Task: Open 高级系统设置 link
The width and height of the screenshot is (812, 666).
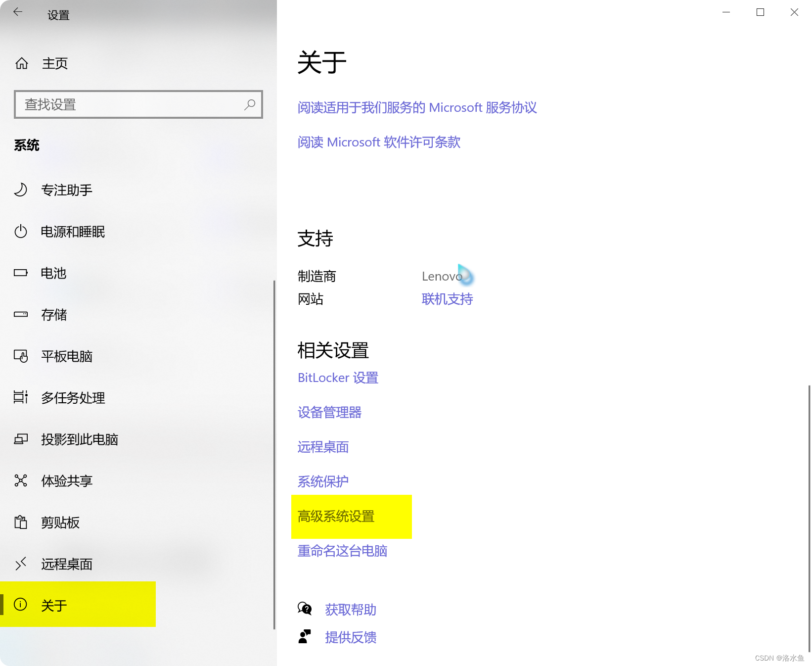Action: click(336, 516)
